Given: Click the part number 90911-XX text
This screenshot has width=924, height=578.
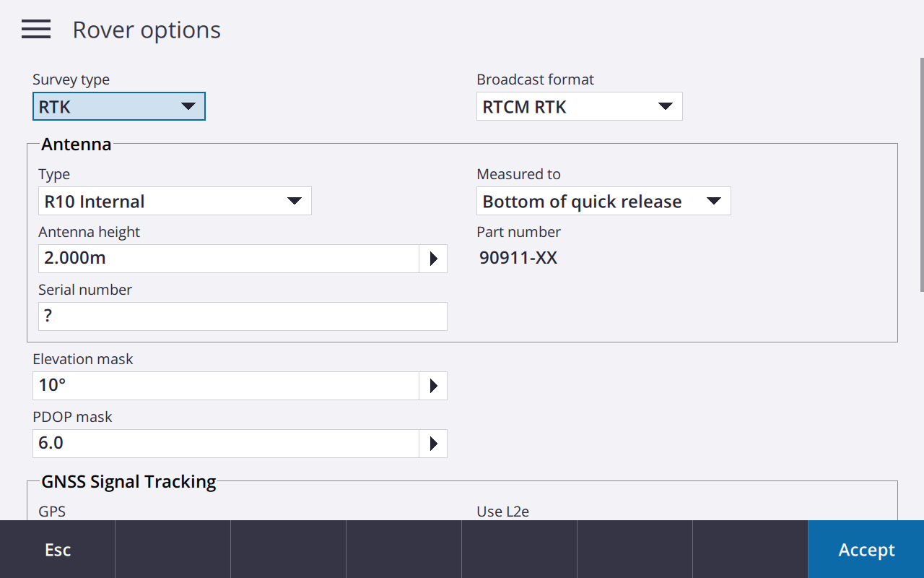Looking at the screenshot, I should tap(518, 258).
